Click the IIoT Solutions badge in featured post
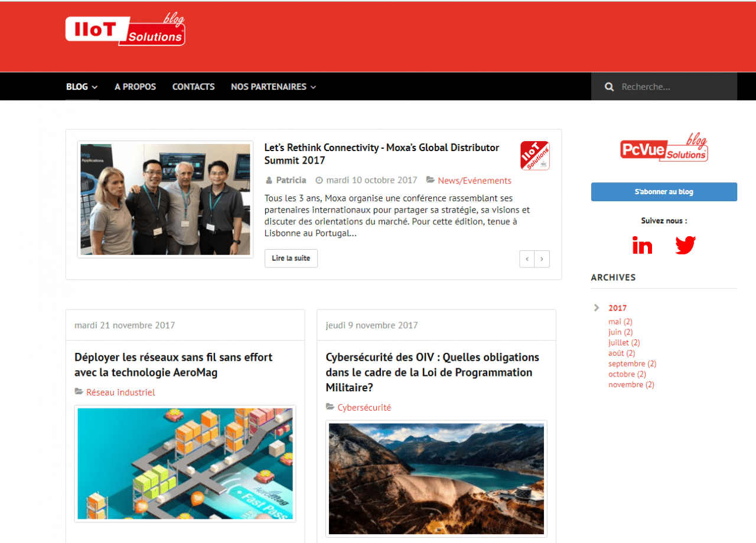The image size is (756, 543). [535, 156]
